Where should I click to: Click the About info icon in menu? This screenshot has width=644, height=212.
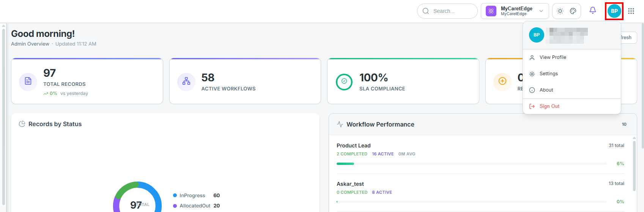click(x=532, y=90)
